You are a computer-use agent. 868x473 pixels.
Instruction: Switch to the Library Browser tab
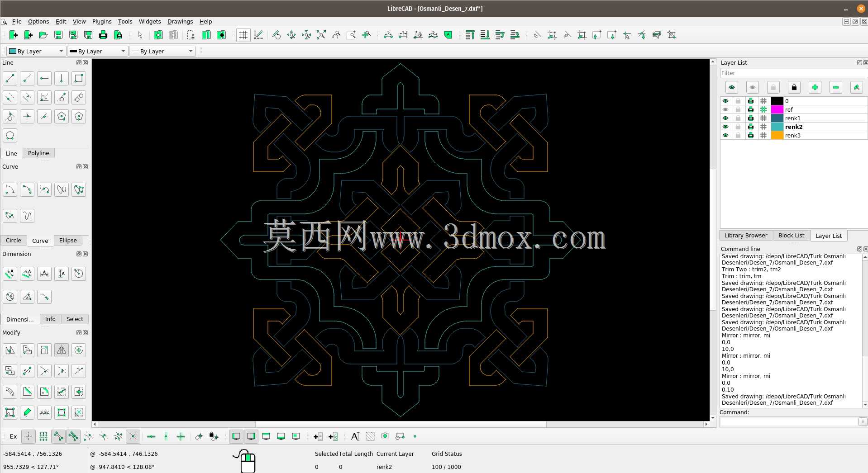point(746,236)
